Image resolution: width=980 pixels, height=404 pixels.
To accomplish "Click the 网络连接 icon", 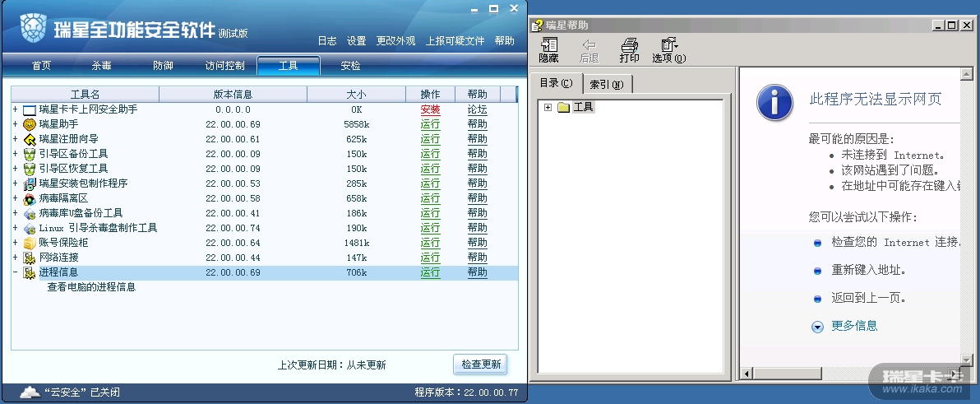I will click(30, 258).
